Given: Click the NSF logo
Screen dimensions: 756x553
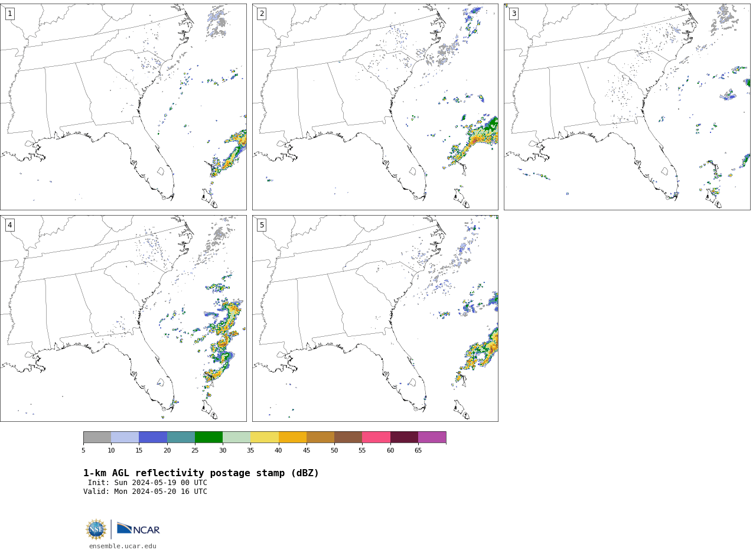Looking at the screenshot, I should tap(96, 529).
